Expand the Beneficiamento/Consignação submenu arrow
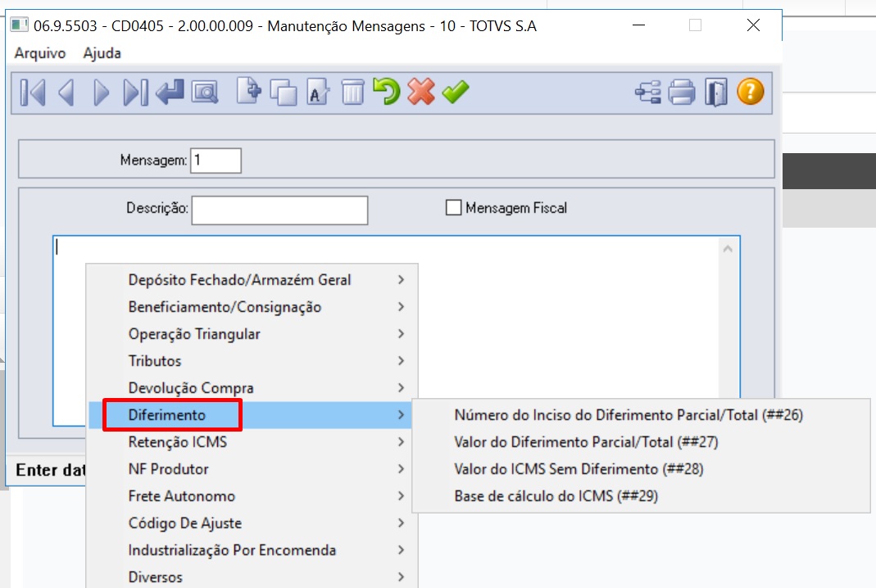876x588 pixels. pyautogui.click(x=402, y=306)
